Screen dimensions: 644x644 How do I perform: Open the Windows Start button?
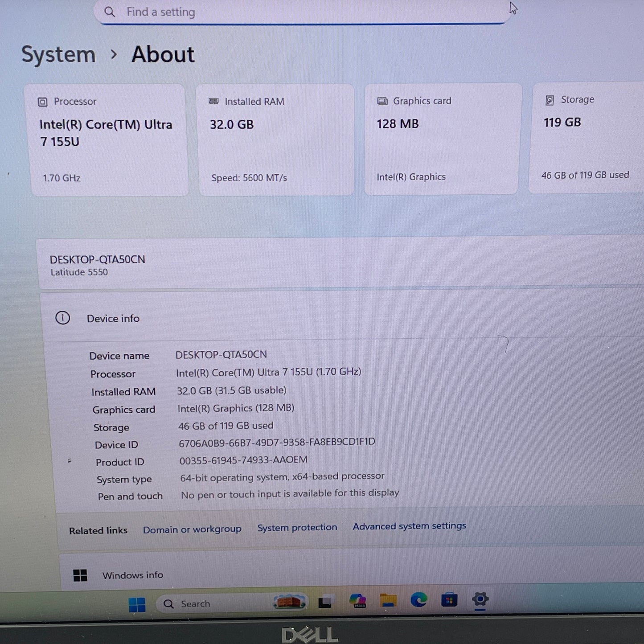[137, 605]
